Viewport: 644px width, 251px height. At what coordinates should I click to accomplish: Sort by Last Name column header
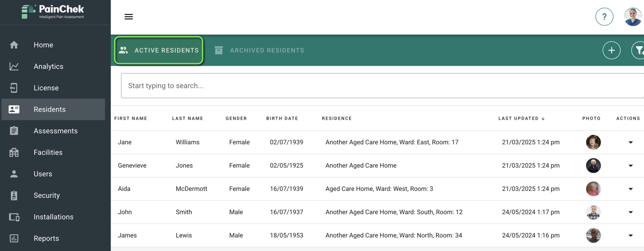pyautogui.click(x=188, y=118)
